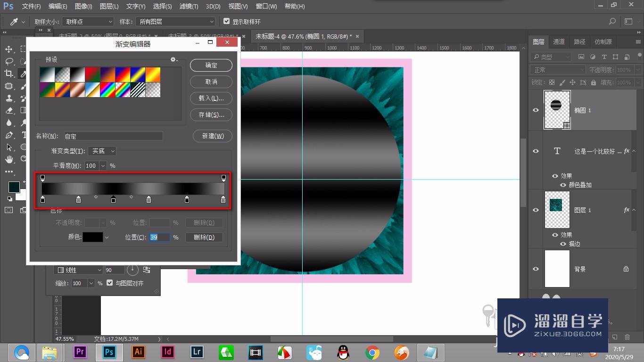Select the Clone Stamp tool
This screenshot has height=362, width=644.
click(x=9, y=98)
